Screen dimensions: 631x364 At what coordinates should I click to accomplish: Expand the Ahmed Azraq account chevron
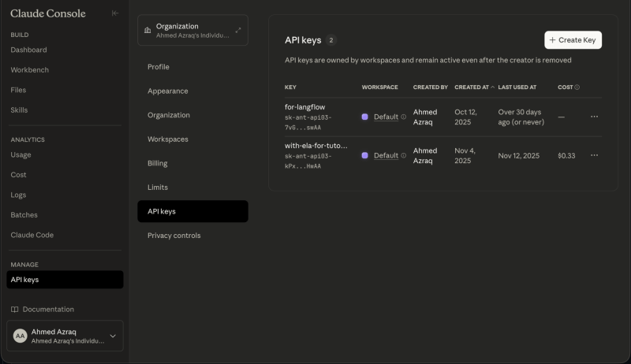113,336
